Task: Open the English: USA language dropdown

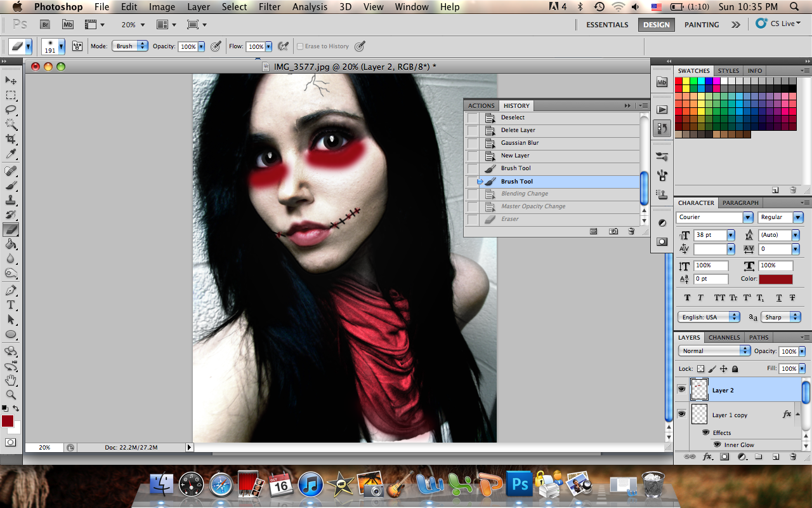Action: click(709, 317)
